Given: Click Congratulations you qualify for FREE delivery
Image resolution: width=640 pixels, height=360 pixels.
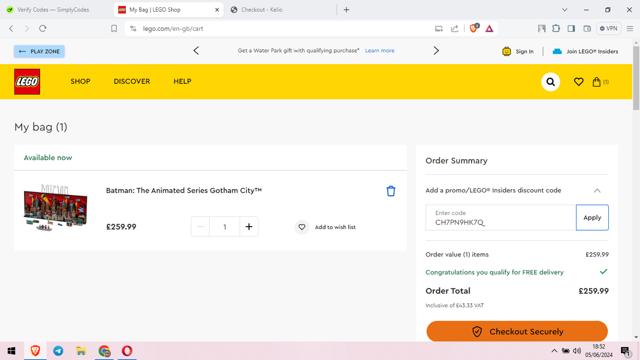Looking at the screenshot, I should (x=494, y=272).
